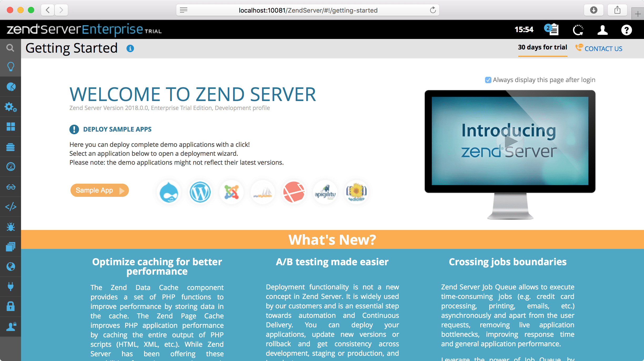Screen dimensions: 644x361
Task: Go back with browser back arrow
Action: coord(48,10)
